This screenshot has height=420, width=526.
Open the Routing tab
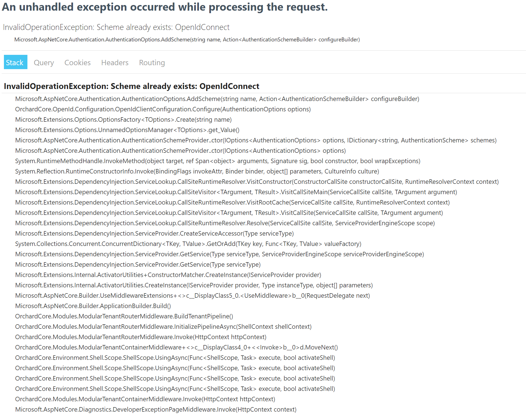click(x=152, y=62)
